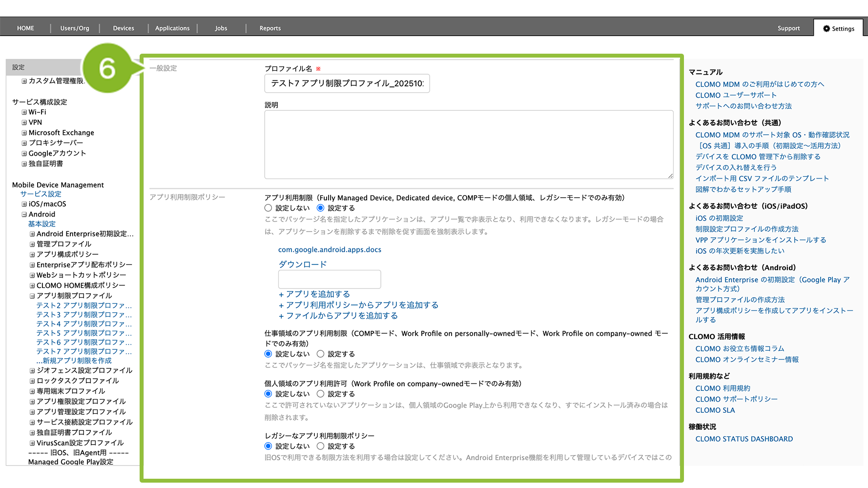Open CLOMO STATUS DASHBOARD link

[x=744, y=439]
